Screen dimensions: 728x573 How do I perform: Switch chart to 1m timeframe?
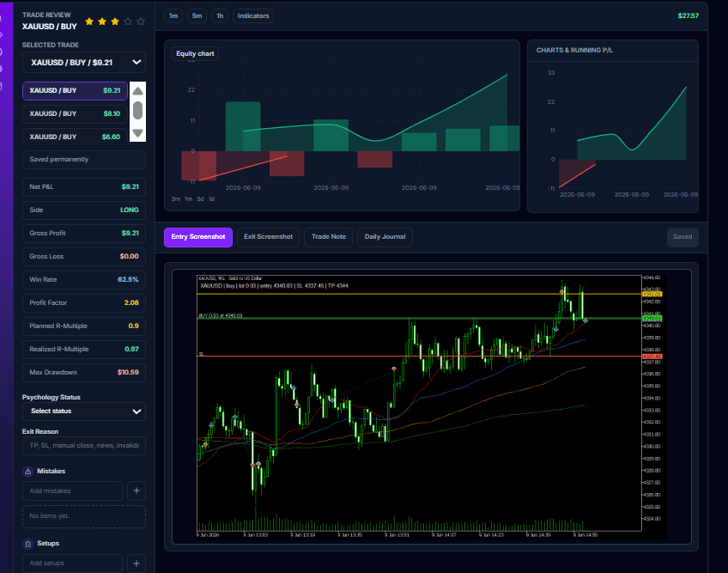coord(173,15)
